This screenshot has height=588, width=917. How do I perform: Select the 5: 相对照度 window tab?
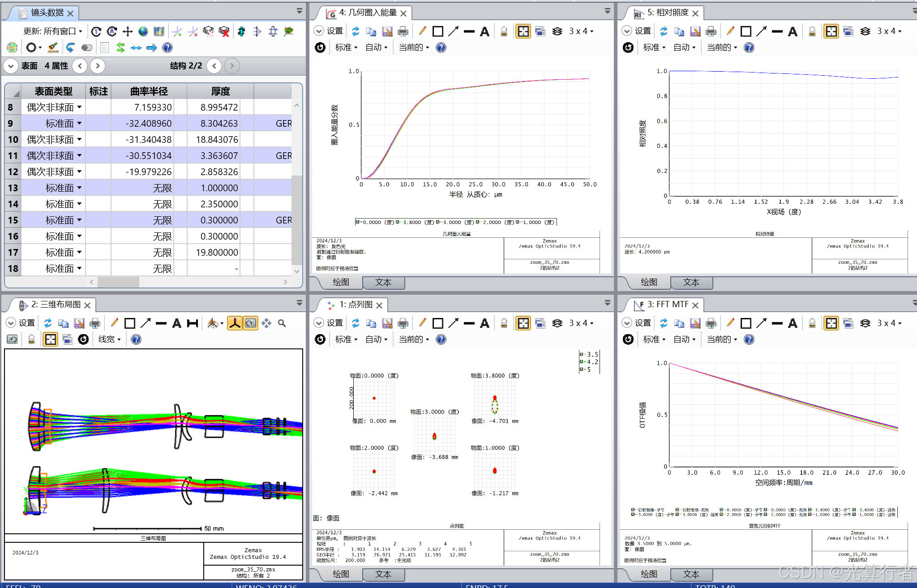[667, 13]
